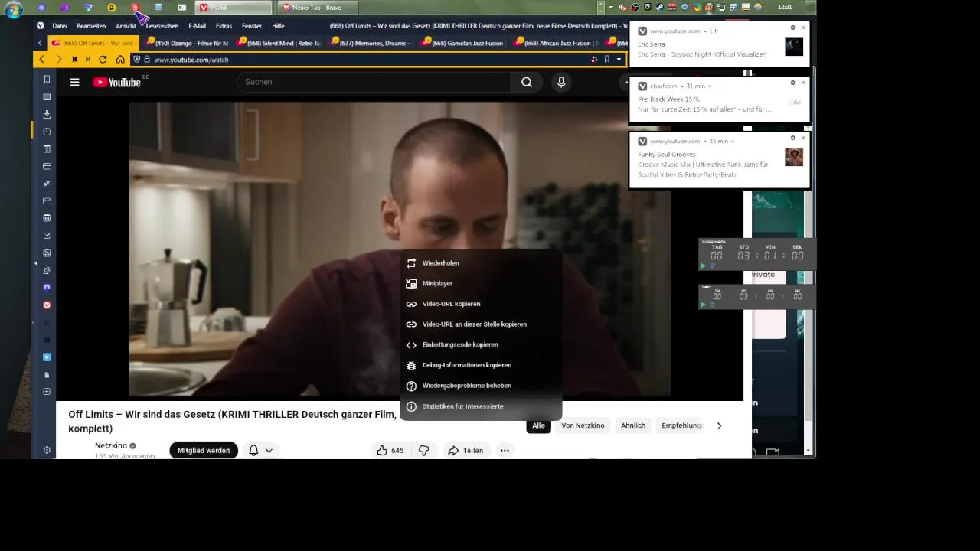This screenshot has width=980, height=551.
Task: Open Feeds RSS panel in side panel
Action: pyautogui.click(x=47, y=253)
